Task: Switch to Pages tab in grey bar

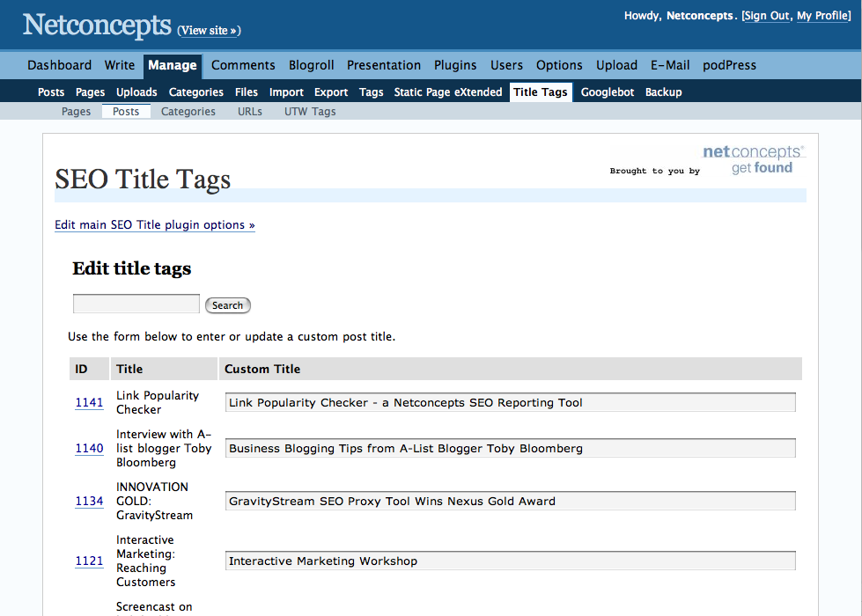Action: coord(76,112)
